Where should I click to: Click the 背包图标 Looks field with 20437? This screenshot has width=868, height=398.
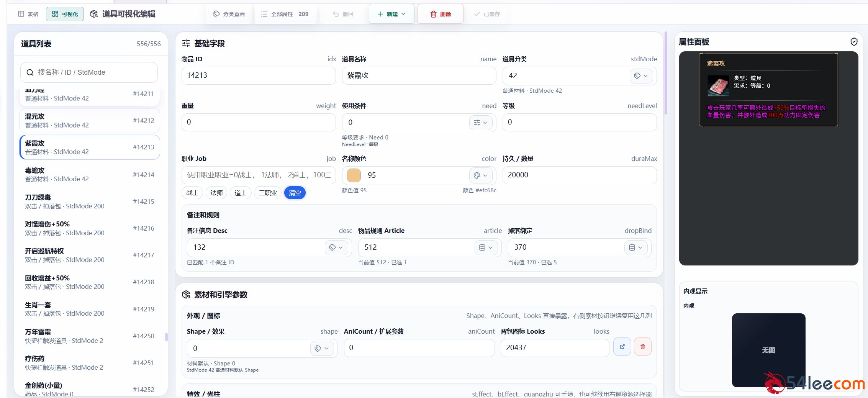click(555, 348)
